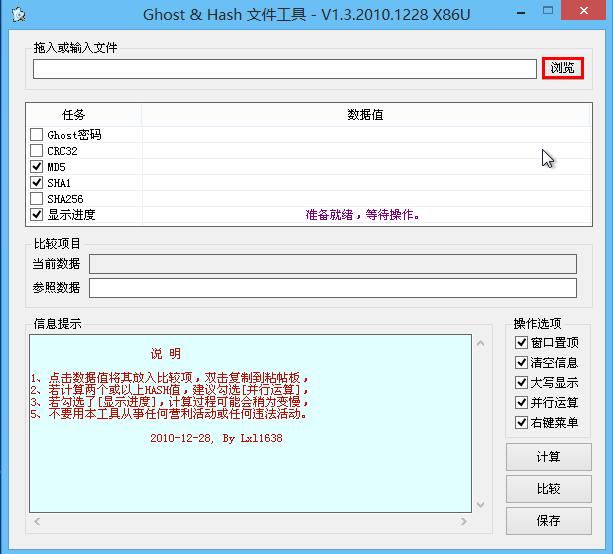Click the 参照数据 input field
This screenshot has height=554, width=613.
(x=333, y=288)
